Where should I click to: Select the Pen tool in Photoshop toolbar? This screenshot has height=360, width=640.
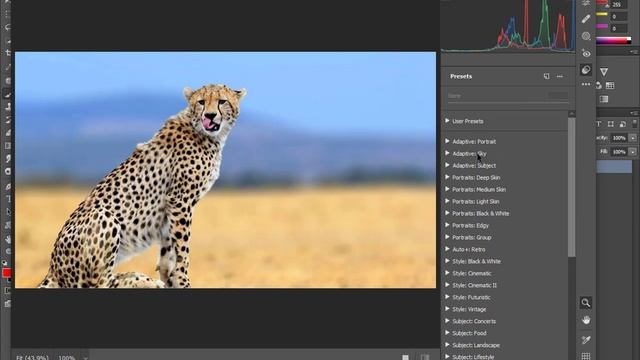coord(7,187)
